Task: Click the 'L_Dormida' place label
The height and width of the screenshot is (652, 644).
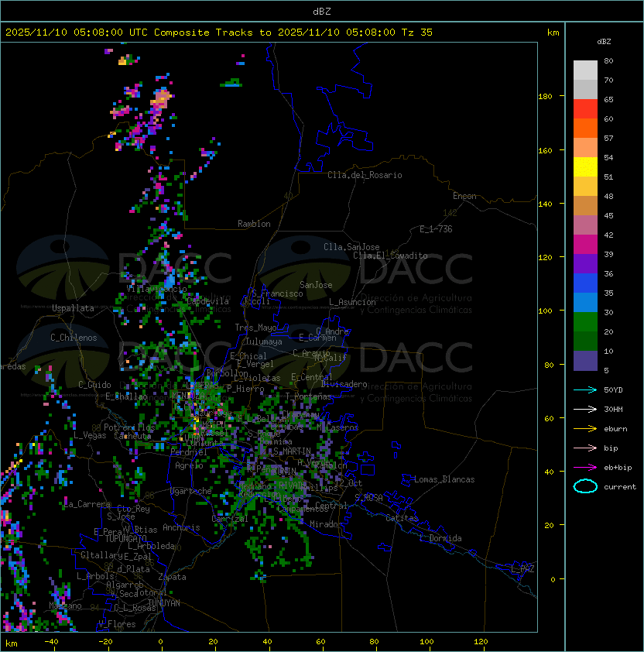Action: pos(440,538)
